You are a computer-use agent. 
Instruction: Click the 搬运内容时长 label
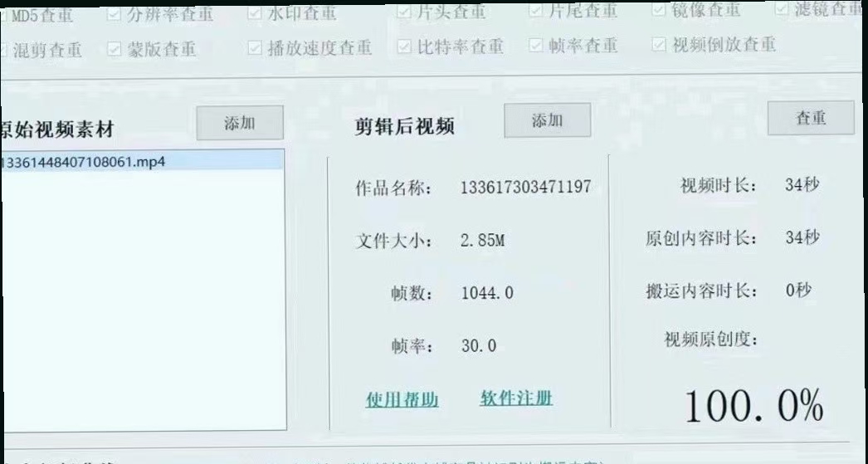701,291
